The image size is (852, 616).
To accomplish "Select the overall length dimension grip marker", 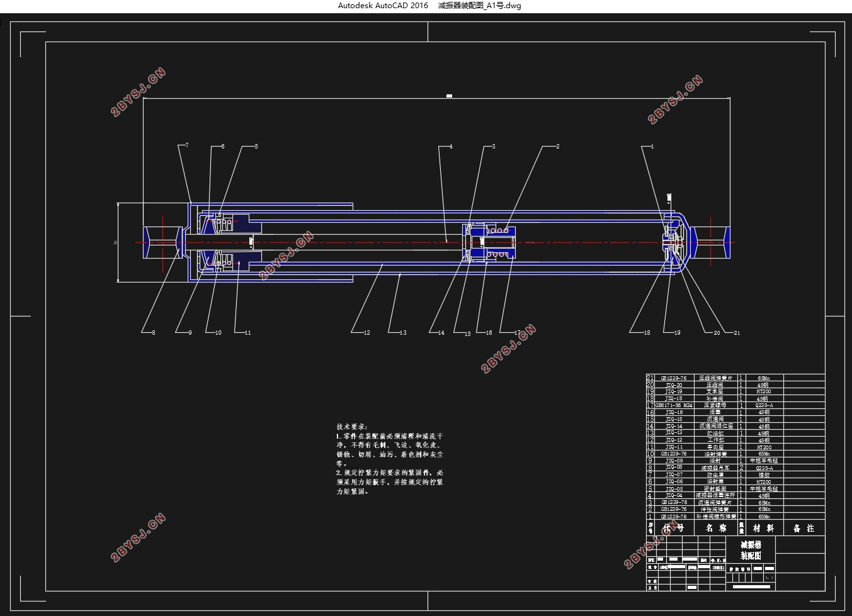I will tap(449, 96).
